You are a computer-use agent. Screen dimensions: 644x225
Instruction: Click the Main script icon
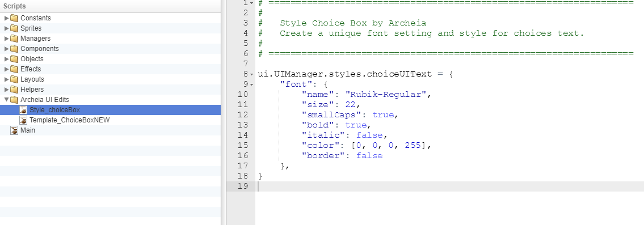coord(14,130)
